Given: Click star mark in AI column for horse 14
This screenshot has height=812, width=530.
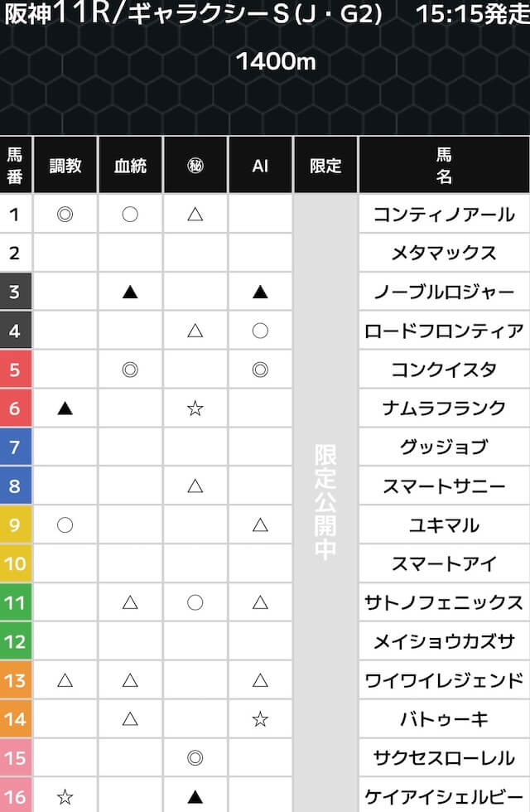Looking at the screenshot, I should coord(260,719).
